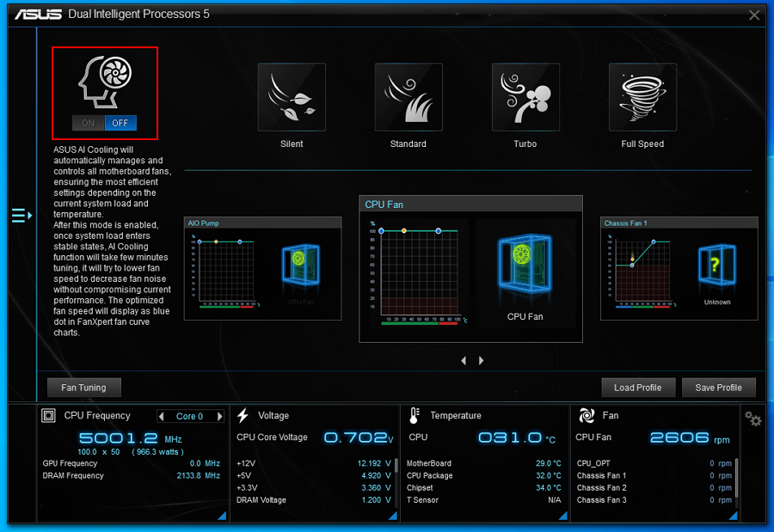Switch AI Cooling to OFF
Screen dimensions: 774x532
point(120,123)
